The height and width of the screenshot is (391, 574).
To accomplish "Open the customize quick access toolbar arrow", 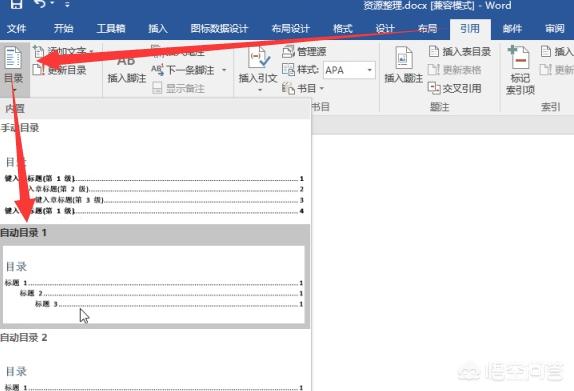I will click(67, 4).
